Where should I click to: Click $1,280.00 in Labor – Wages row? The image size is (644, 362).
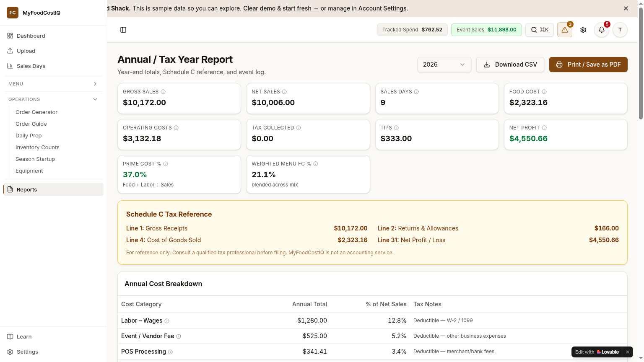312,321
